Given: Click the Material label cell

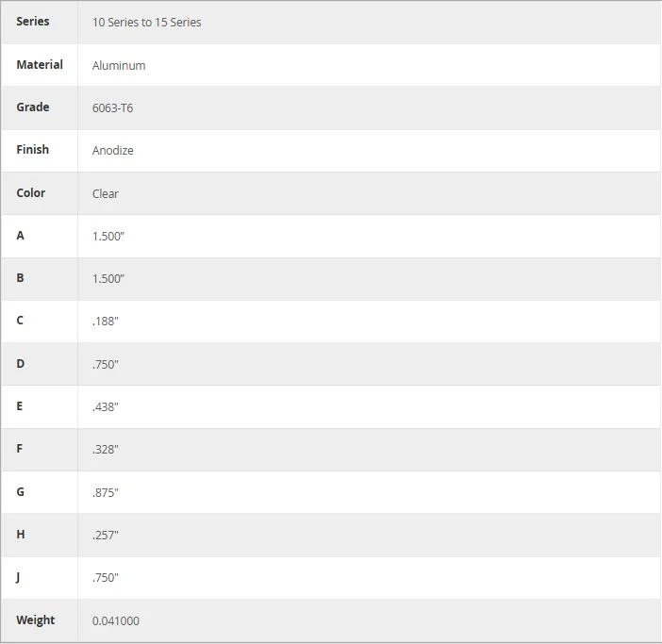Looking at the screenshot, I should click(40, 64).
